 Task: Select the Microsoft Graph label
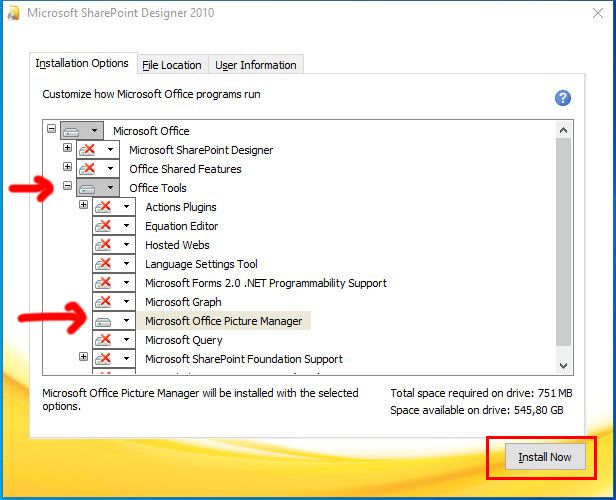tap(183, 302)
